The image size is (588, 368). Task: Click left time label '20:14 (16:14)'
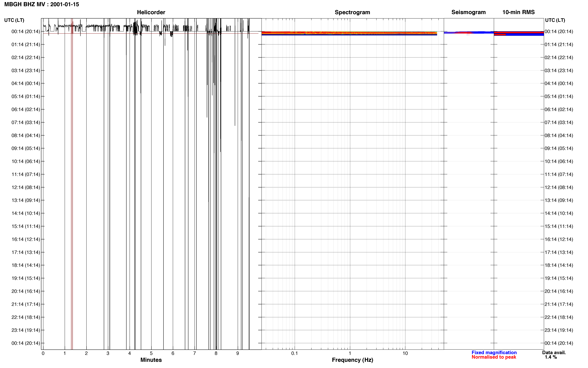pos(26,291)
